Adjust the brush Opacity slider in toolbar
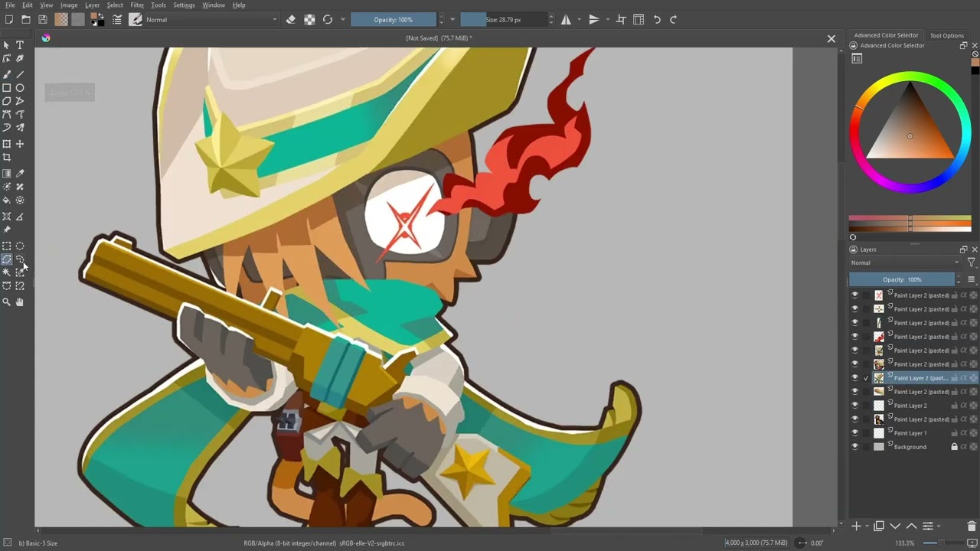The width and height of the screenshot is (980, 551). [394, 20]
